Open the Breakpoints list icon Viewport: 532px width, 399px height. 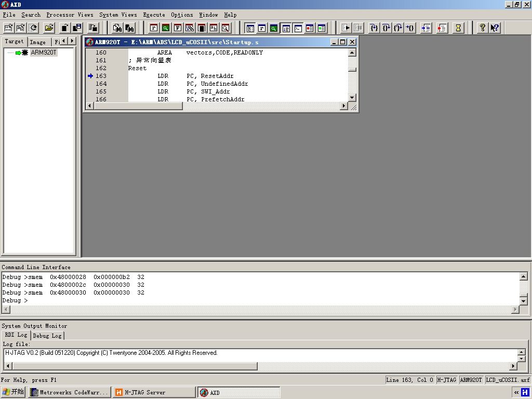coord(310,28)
